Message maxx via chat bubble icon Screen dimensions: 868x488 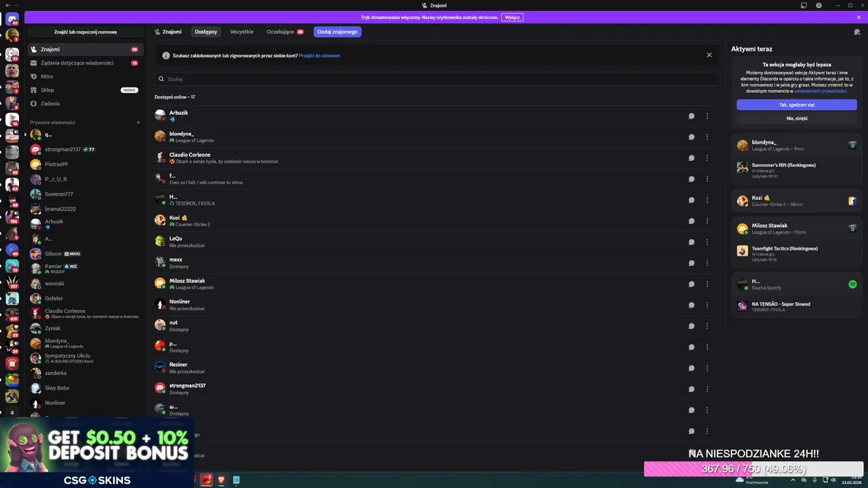pyautogui.click(x=692, y=263)
